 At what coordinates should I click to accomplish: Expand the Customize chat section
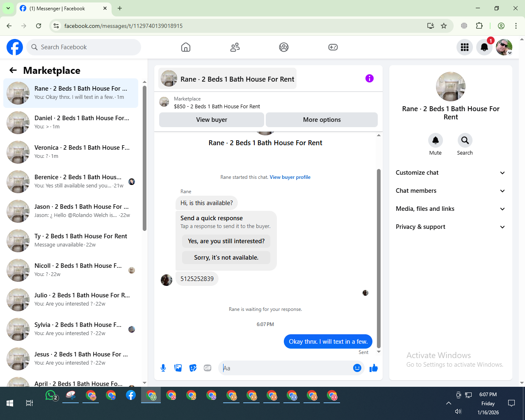[x=451, y=173]
